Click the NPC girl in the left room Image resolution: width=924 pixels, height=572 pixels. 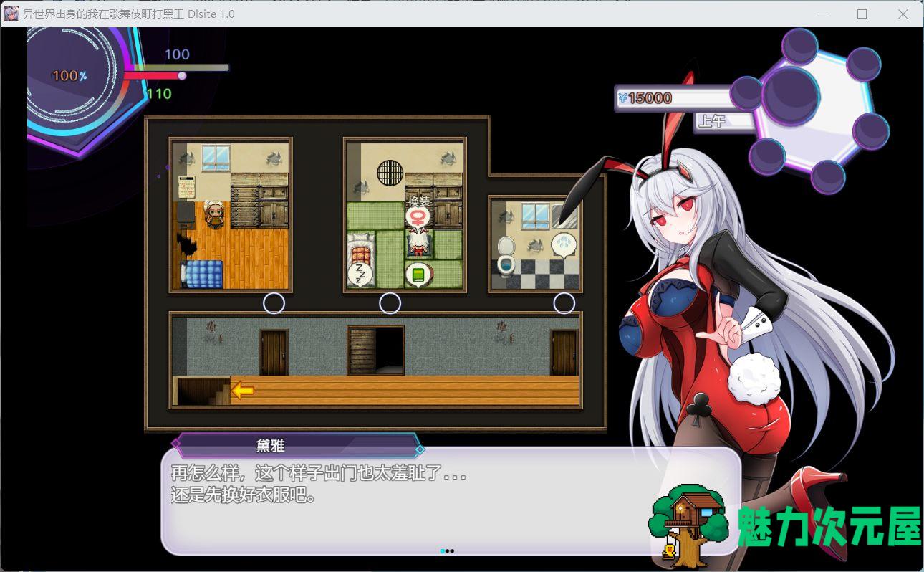(214, 215)
